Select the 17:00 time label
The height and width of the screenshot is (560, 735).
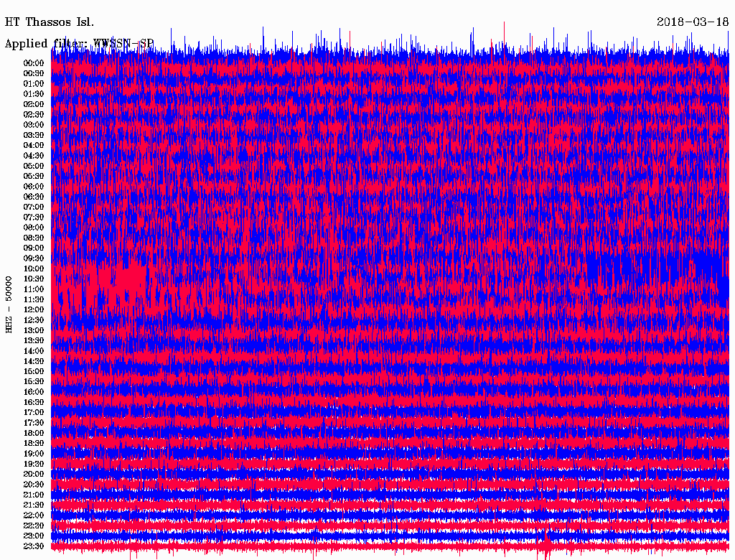click(34, 412)
